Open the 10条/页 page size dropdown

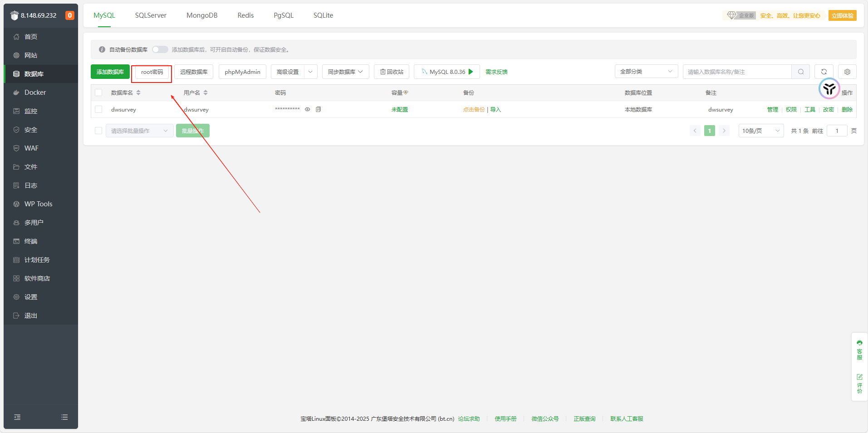(760, 131)
